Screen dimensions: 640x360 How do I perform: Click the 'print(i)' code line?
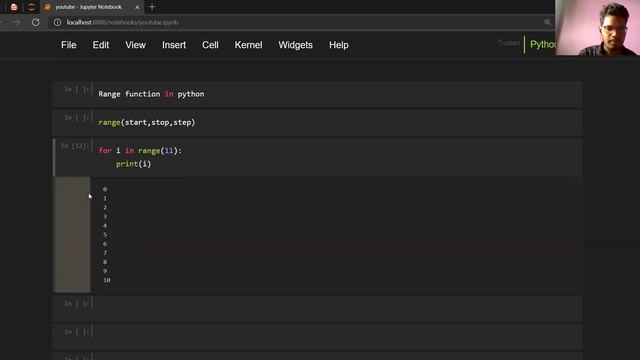[x=133, y=164]
